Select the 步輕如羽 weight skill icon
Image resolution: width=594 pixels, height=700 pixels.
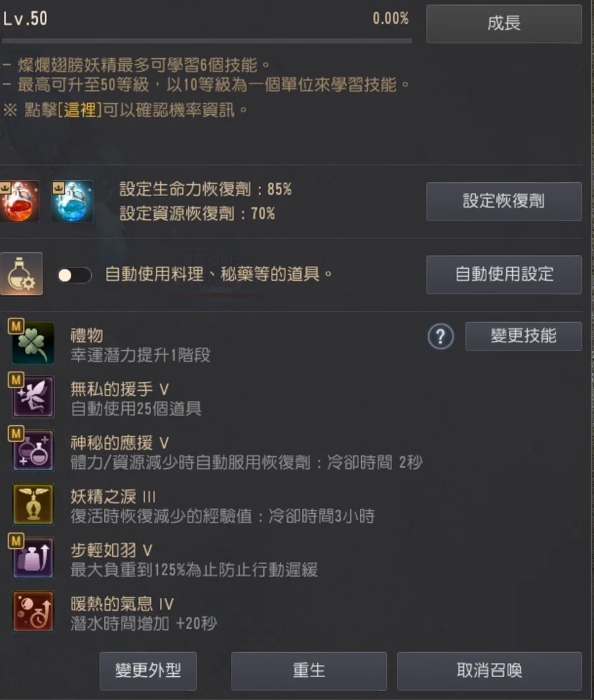click(x=34, y=557)
